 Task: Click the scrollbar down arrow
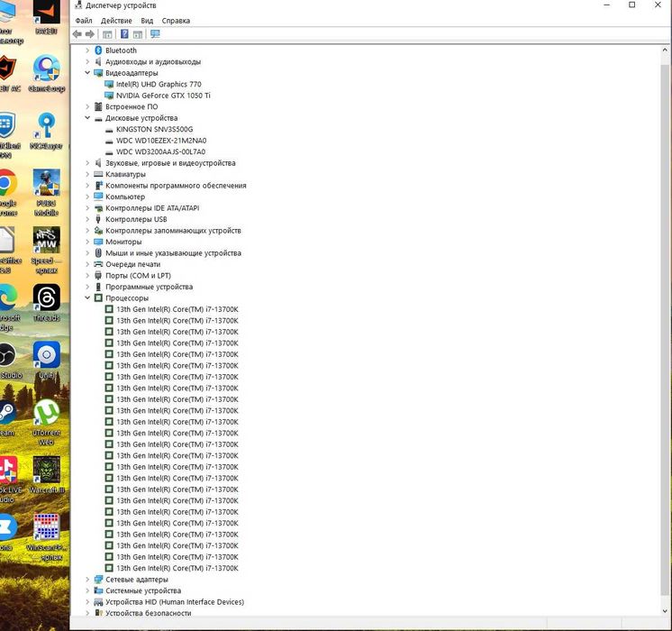[665, 611]
